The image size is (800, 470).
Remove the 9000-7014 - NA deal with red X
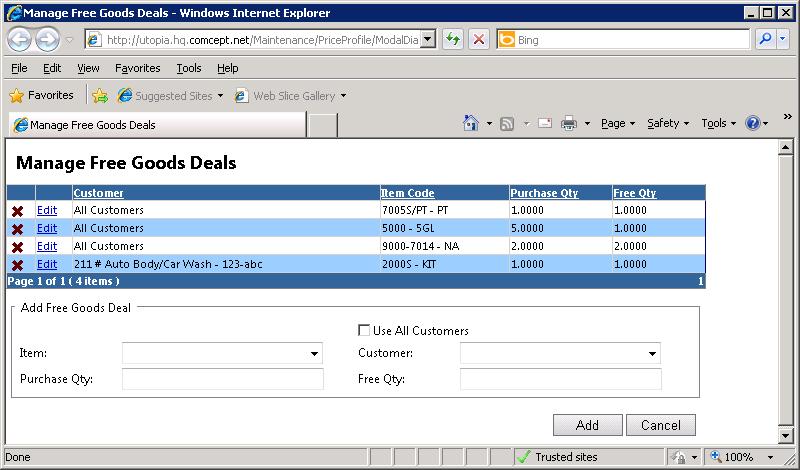[x=17, y=247]
